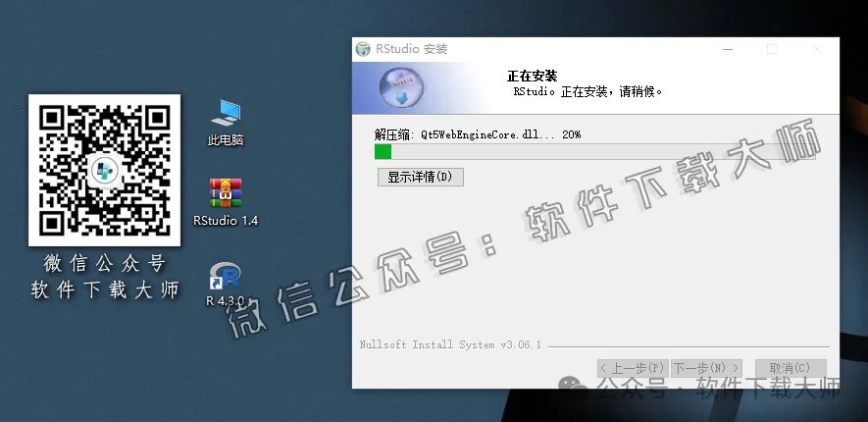Click the 'RStudio 正在安装，请稍候。' text
Image resolution: width=868 pixels, height=422 pixels.
587,91
